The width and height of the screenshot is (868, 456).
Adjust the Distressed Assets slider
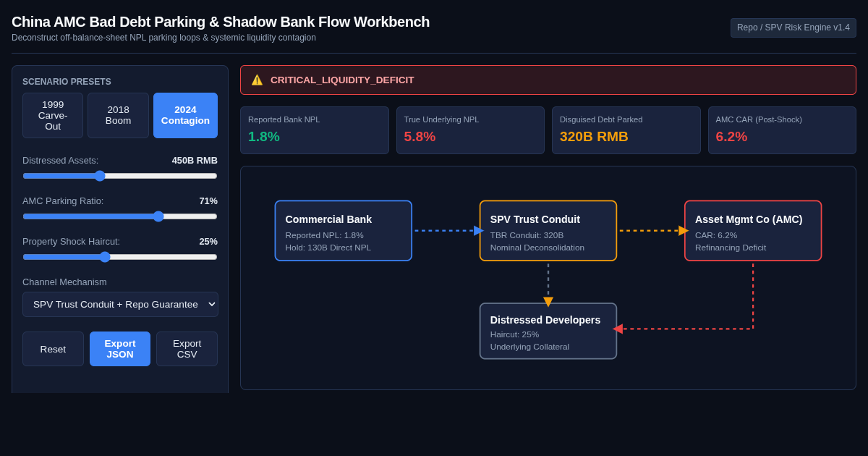coord(120,176)
